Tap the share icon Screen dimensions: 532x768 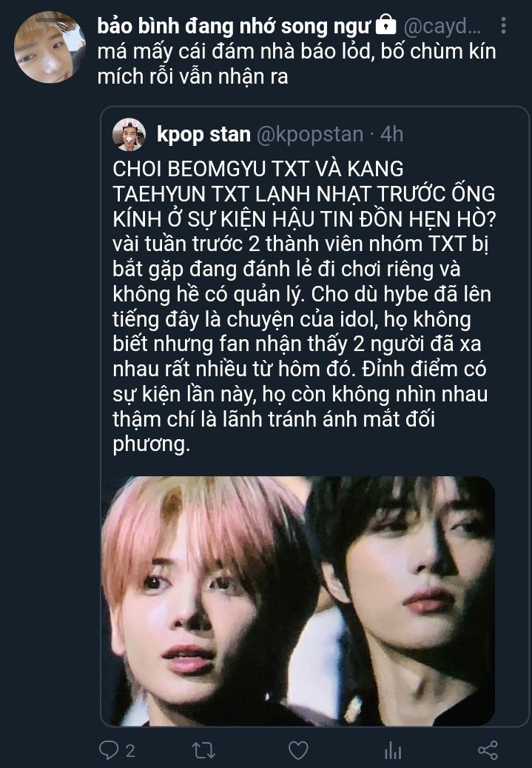(488, 750)
